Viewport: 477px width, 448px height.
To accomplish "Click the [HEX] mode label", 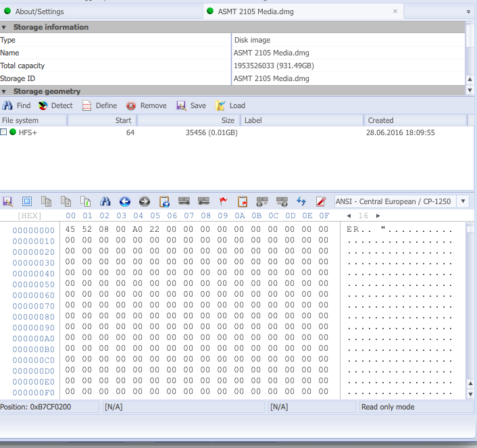I will (x=30, y=216).
